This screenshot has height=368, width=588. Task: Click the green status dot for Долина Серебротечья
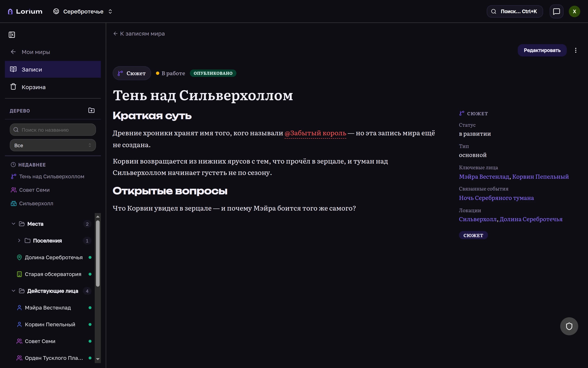(90, 257)
